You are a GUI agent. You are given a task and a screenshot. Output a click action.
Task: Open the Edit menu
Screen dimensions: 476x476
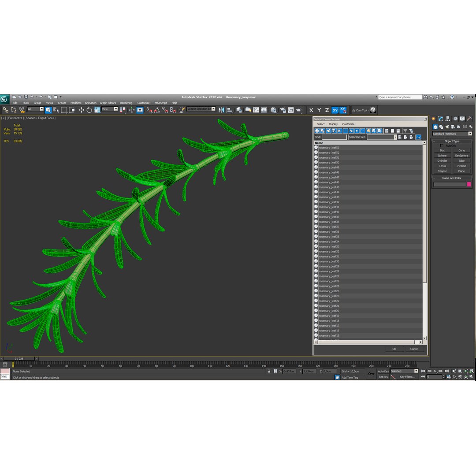click(15, 103)
